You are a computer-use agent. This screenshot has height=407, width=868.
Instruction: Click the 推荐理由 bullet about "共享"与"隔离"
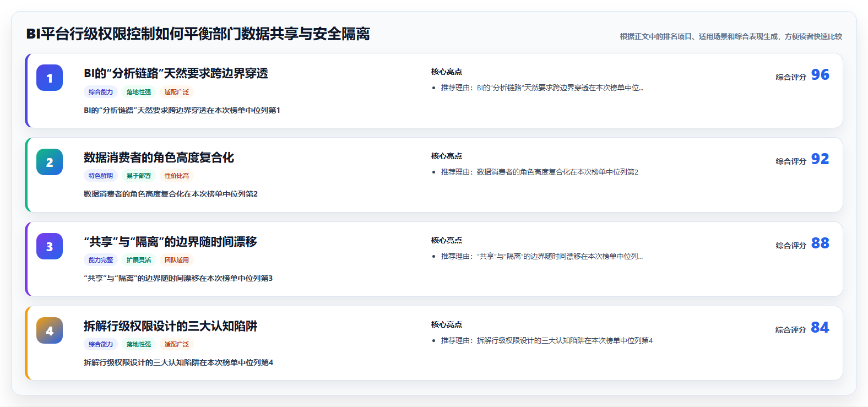click(x=542, y=256)
